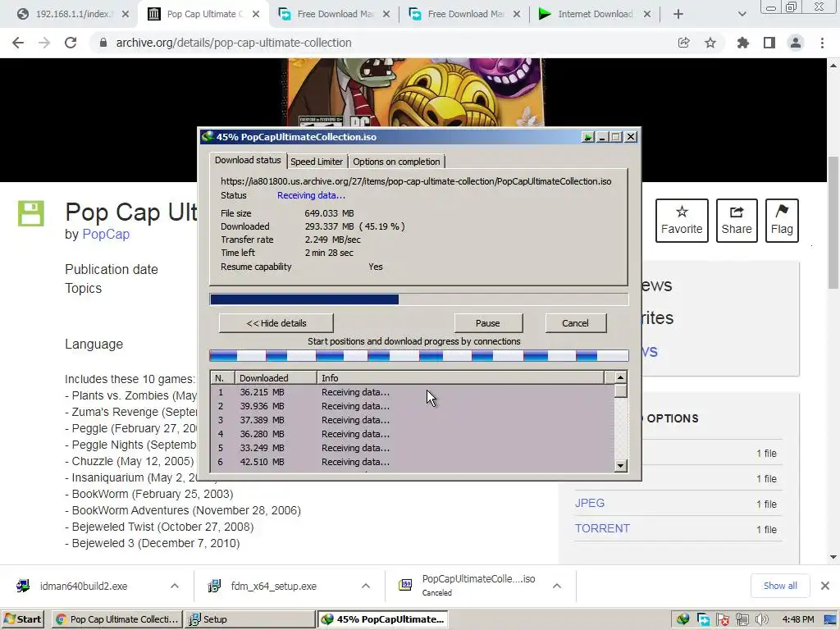The image size is (840, 630).
Task: Click the address bar URL
Action: pyautogui.click(x=234, y=43)
